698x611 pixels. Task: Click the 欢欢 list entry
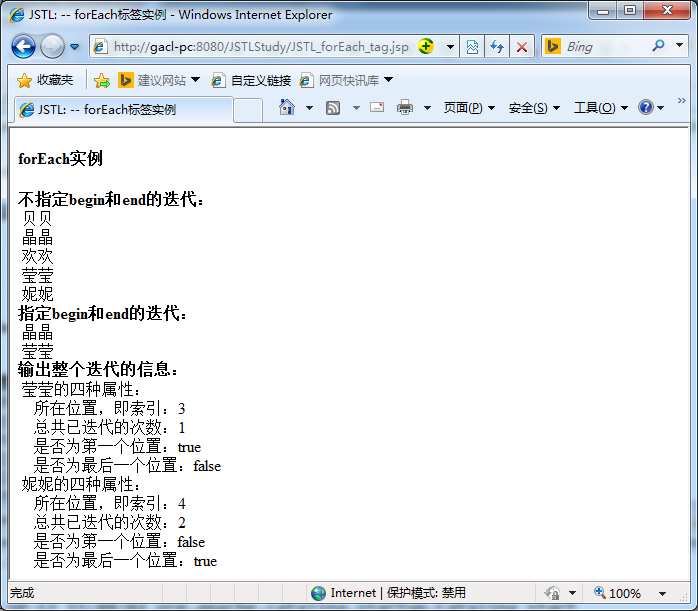pos(37,256)
